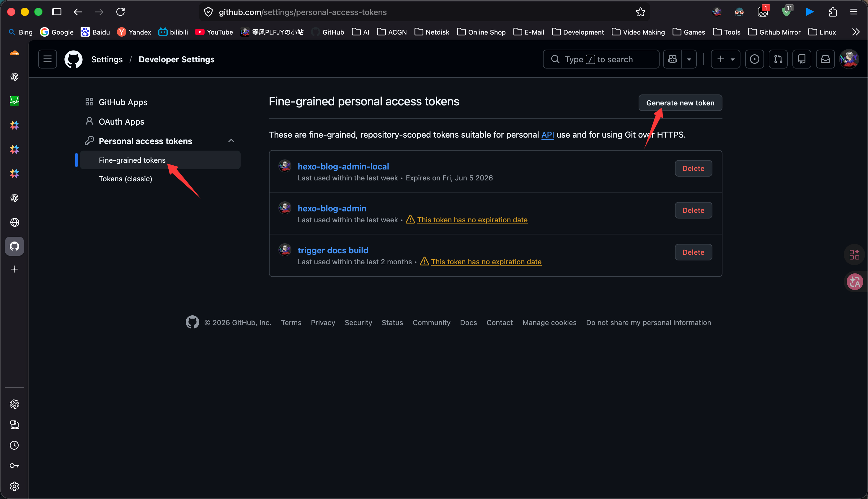Click the Settings breadcrumb link
The height and width of the screenshot is (499, 868).
point(107,59)
